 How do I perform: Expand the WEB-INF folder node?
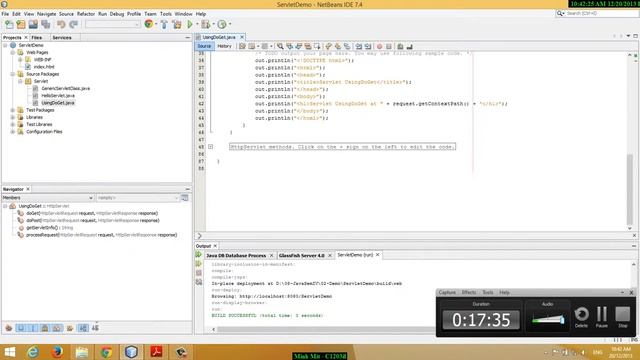click(20, 60)
